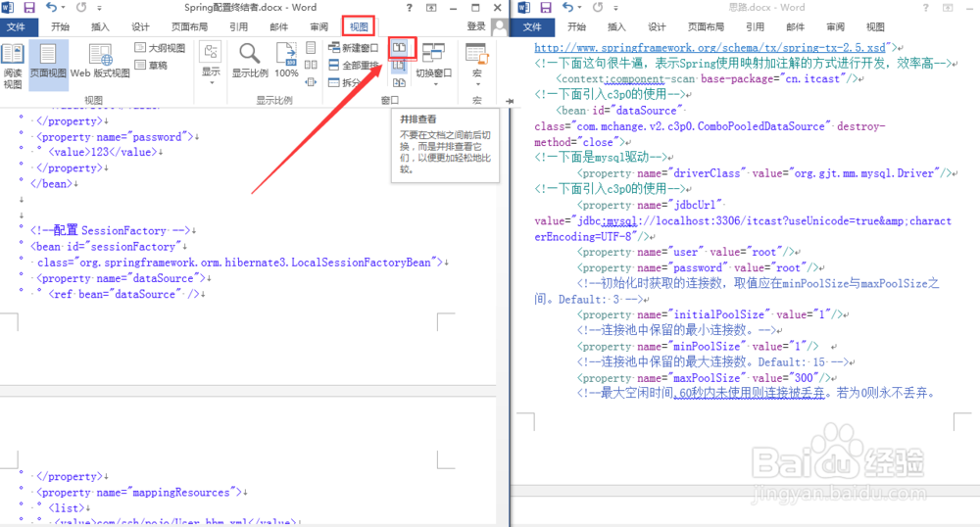Open 页面布局 tab in 思路.docx window
This screenshot has width=980, height=527.
[706, 26]
